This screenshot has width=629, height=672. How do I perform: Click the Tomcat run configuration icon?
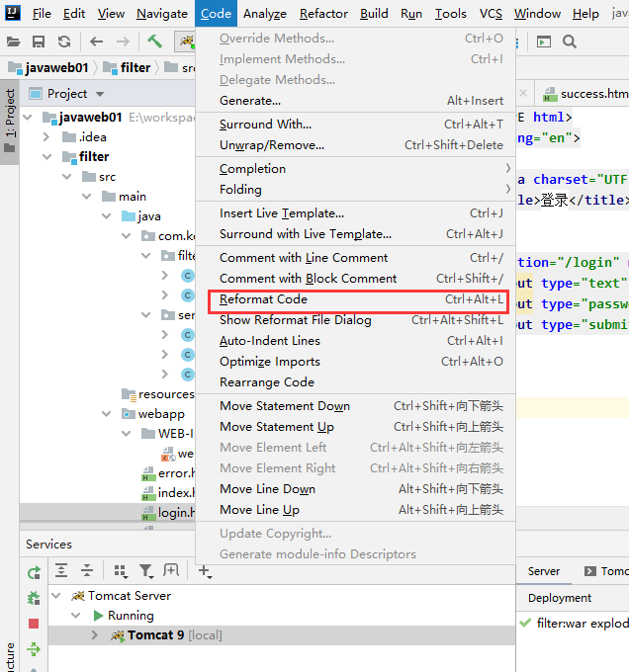tap(186, 42)
